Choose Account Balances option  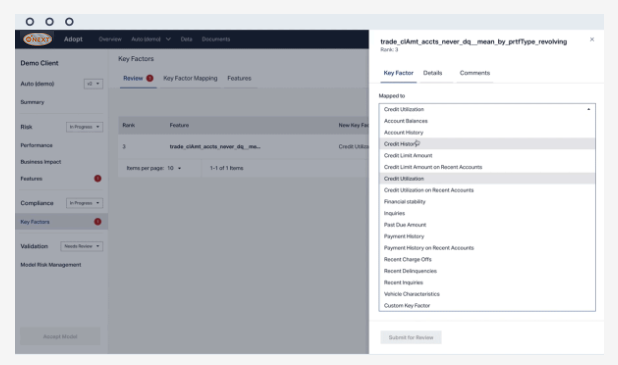click(487, 121)
